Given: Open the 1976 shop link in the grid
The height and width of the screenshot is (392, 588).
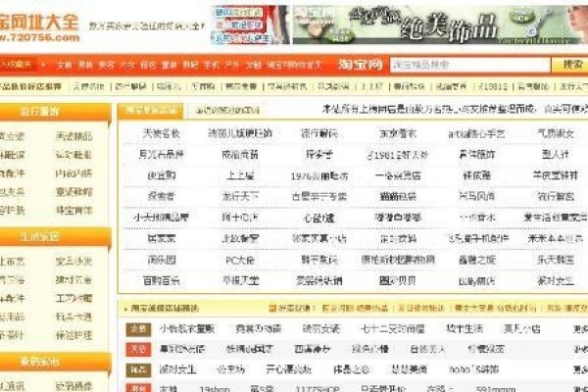Looking at the screenshot, I should [x=319, y=175].
